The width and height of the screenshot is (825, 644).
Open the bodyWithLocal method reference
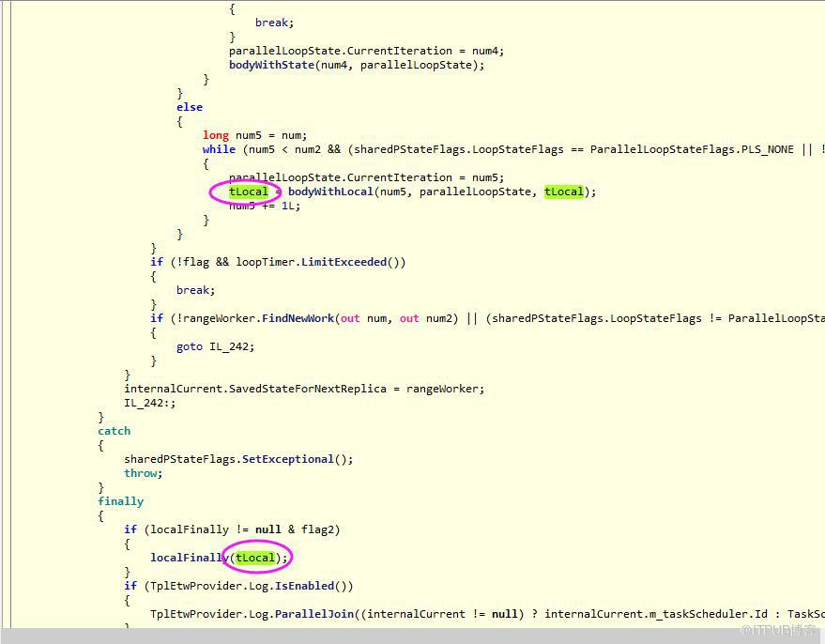[x=330, y=192]
